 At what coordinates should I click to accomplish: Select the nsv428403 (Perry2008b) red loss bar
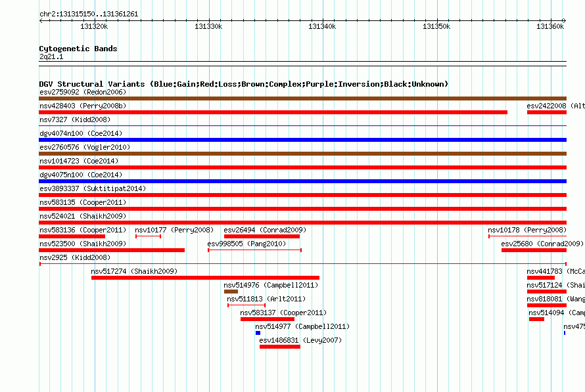pos(273,112)
